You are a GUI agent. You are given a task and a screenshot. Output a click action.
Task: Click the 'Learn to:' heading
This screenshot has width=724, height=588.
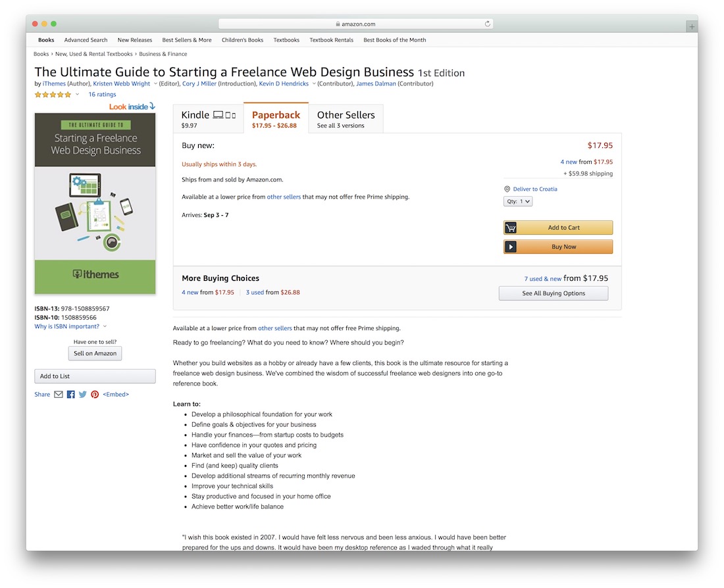(x=187, y=404)
